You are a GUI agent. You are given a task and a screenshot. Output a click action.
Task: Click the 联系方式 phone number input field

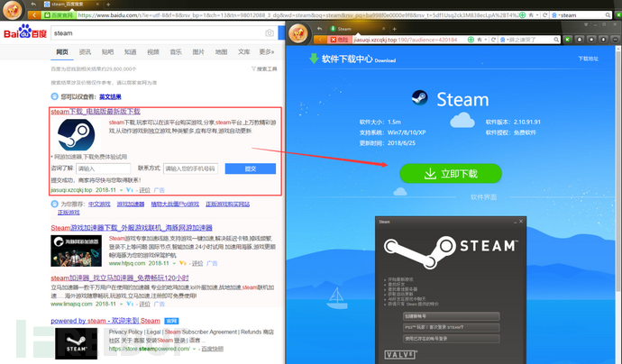190,168
